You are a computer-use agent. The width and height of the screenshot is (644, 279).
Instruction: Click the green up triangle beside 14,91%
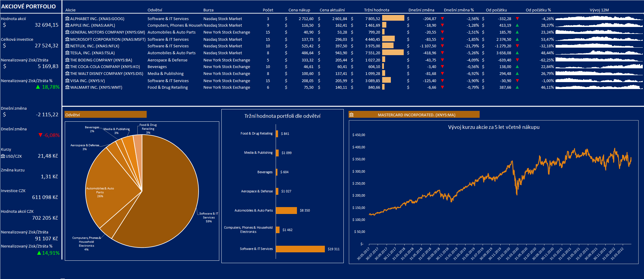[x=39, y=253]
